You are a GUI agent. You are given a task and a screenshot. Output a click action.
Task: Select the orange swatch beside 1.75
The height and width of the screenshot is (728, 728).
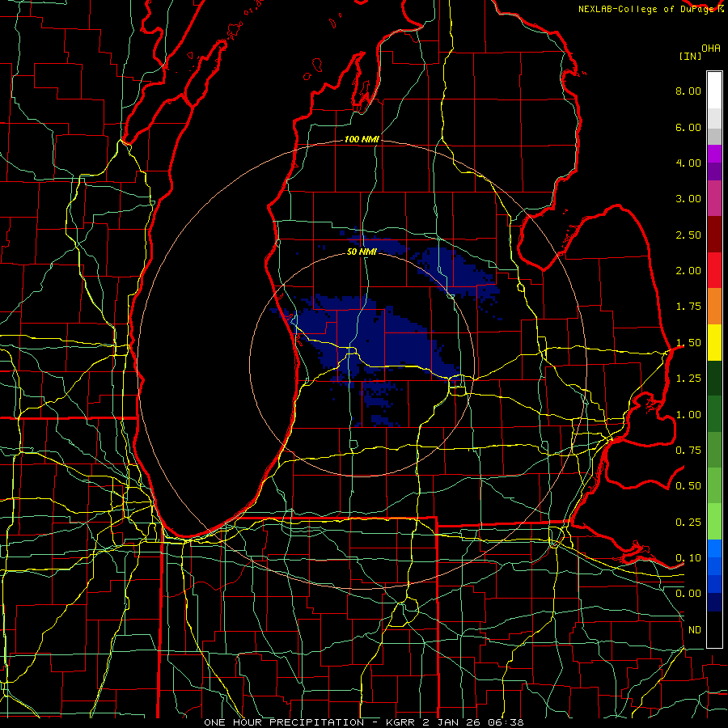(x=714, y=307)
